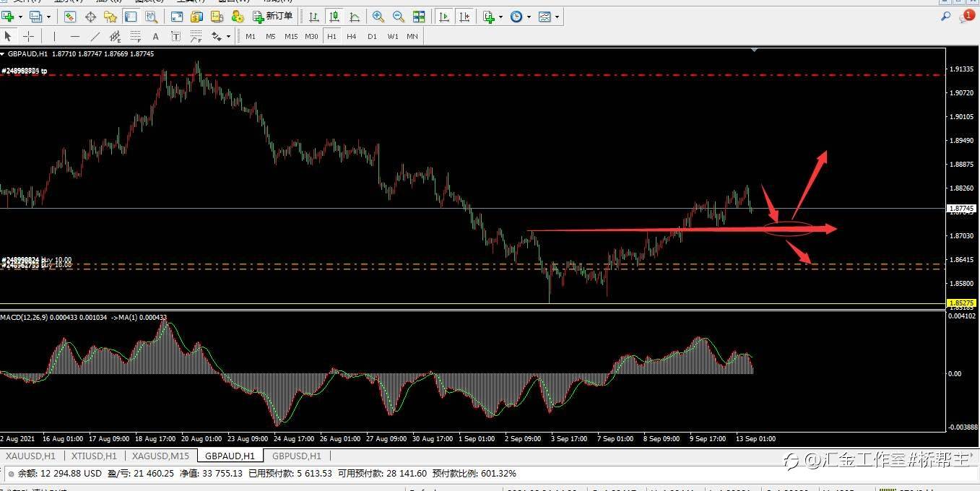Open the XTIUSD,H1 chart tab
The width and height of the screenshot is (980, 491).
pyautogui.click(x=93, y=456)
